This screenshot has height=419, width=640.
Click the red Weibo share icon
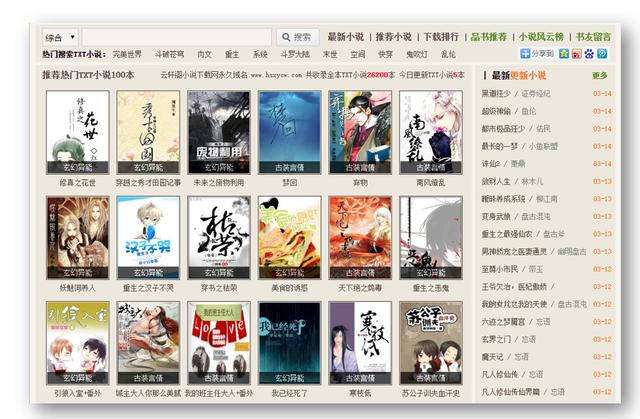click(x=579, y=54)
